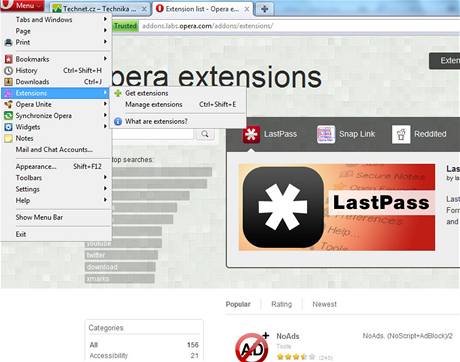460x362 pixels.
Task: Open the Tabs and Windows menu item
Action: (x=56, y=20)
